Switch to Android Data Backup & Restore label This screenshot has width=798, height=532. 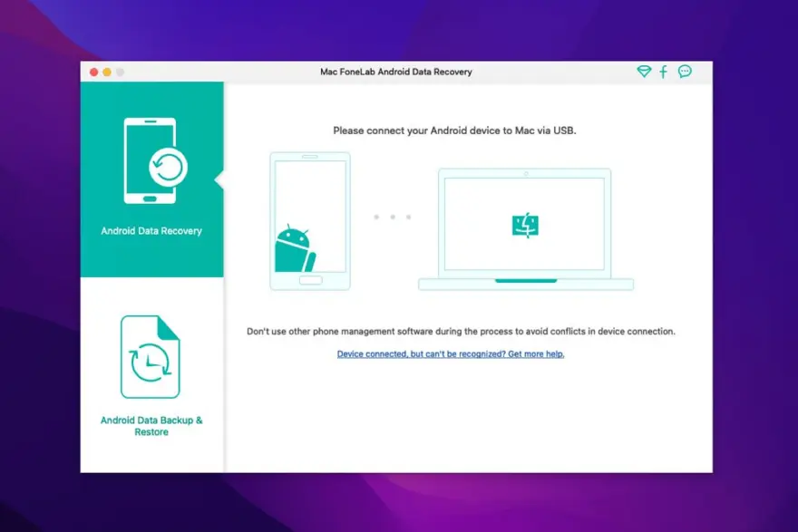(151, 426)
